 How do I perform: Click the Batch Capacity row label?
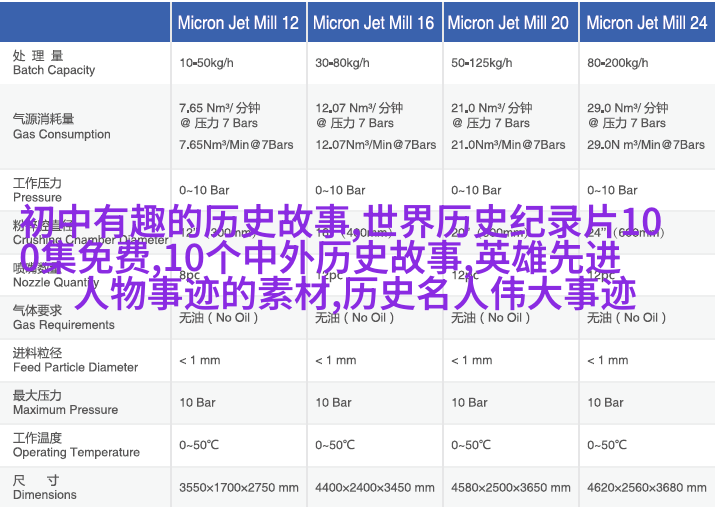coord(54,70)
